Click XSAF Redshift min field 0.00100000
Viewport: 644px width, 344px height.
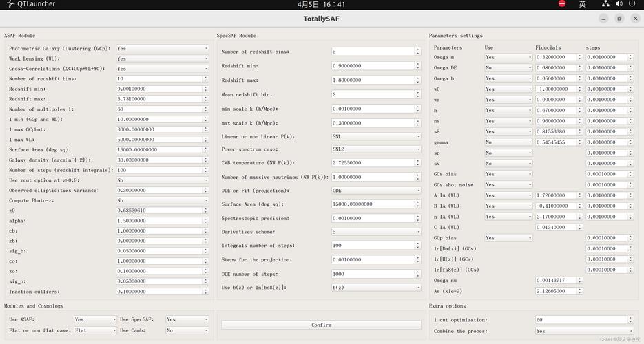tap(163, 89)
